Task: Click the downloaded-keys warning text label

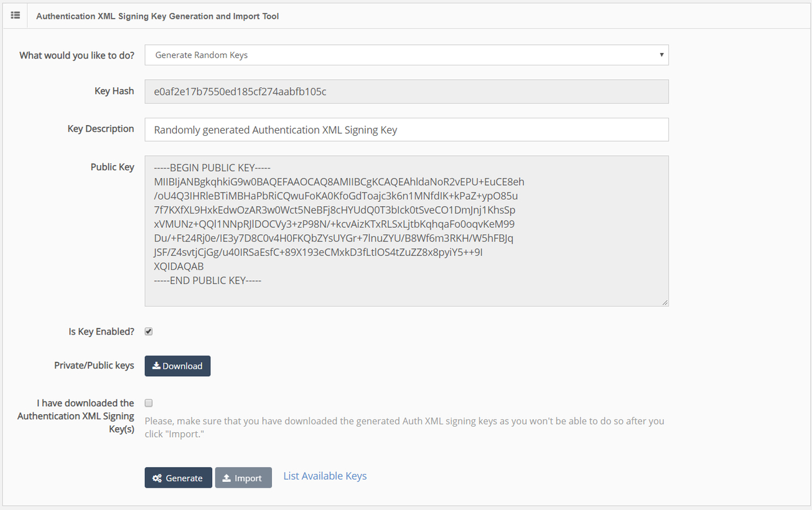Action: 405,427
